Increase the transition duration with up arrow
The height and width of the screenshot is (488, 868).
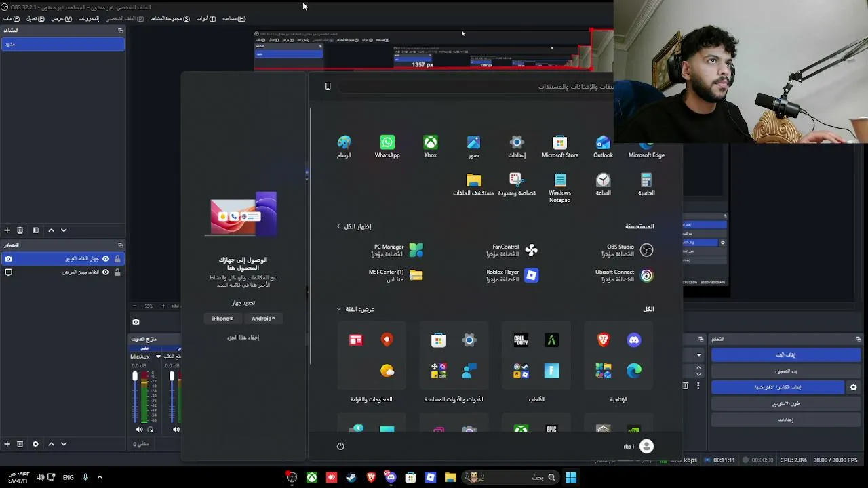pyautogui.click(x=698, y=367)
